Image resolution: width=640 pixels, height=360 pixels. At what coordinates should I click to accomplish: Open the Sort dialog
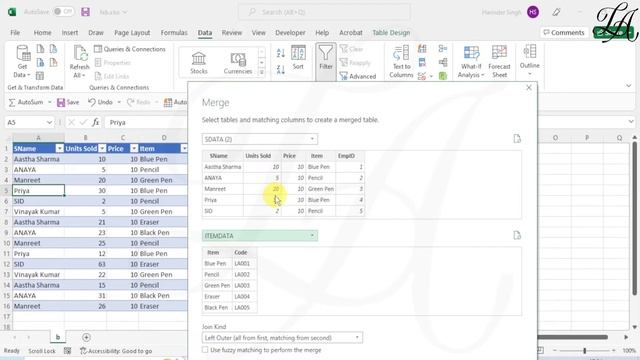click(298, 58)
